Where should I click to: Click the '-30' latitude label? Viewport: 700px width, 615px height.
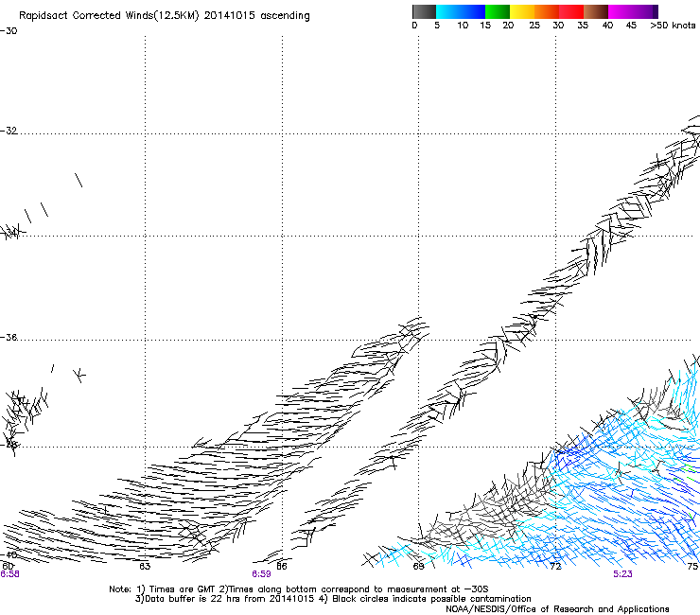[9, 31]
